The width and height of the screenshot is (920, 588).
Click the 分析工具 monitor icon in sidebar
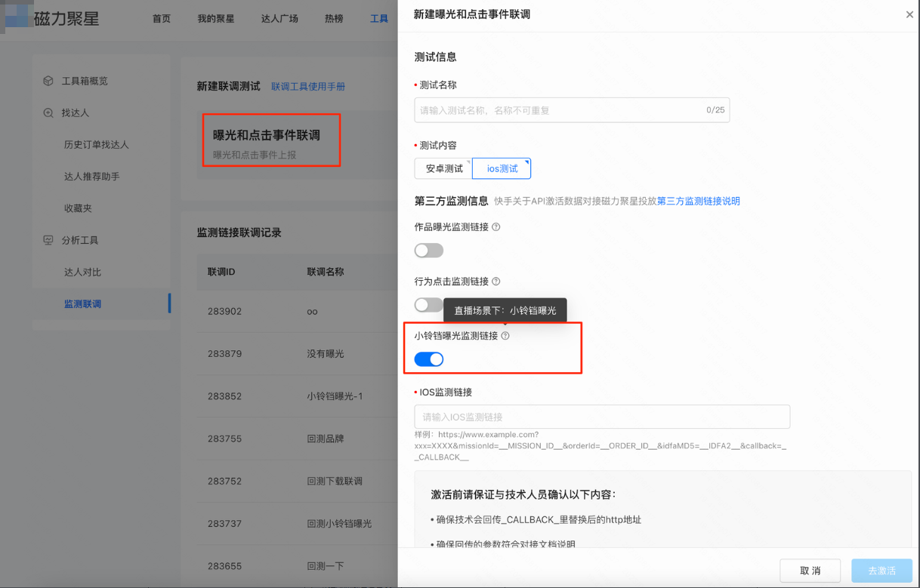(x=48, y=240)
